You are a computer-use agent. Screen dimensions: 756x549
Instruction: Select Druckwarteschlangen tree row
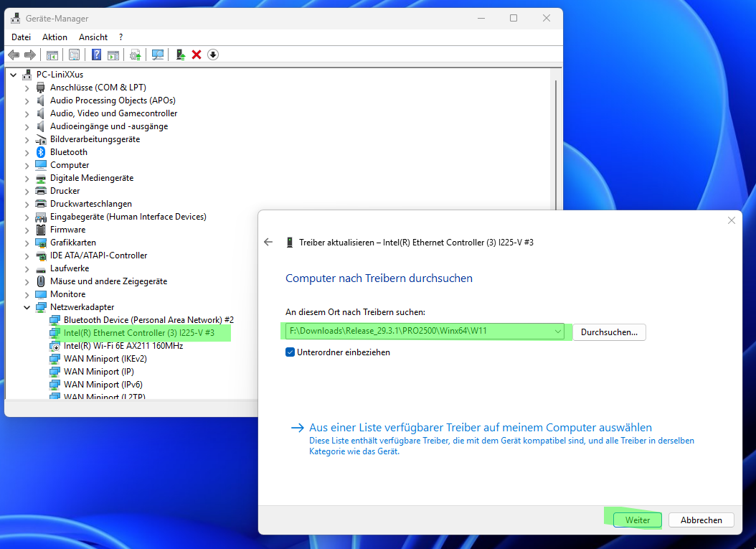90,204
